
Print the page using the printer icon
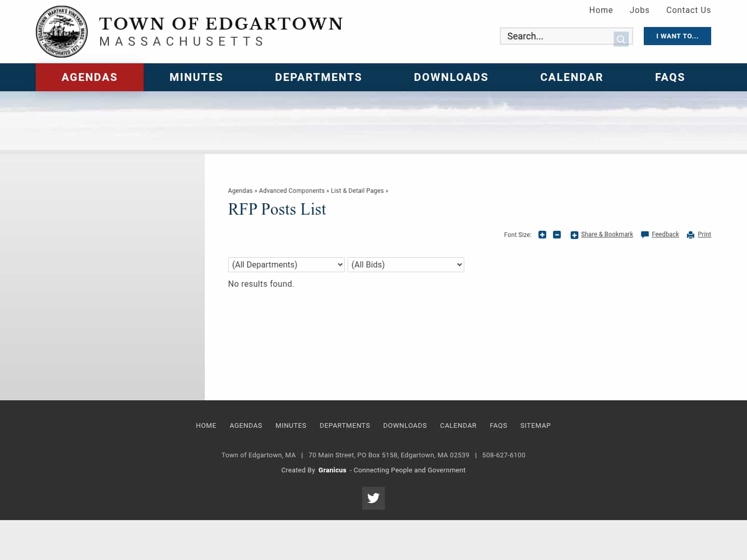690,235
